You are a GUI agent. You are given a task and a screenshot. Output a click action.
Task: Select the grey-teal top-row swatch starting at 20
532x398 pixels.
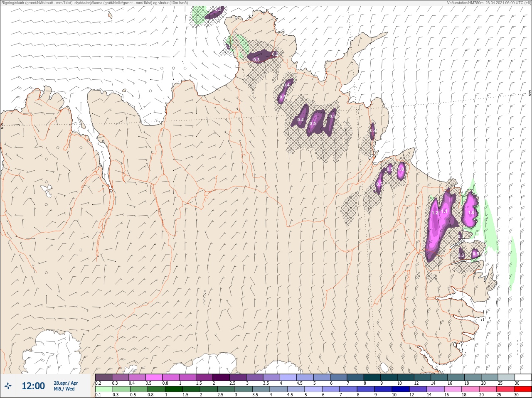click(x=489, y=377)
